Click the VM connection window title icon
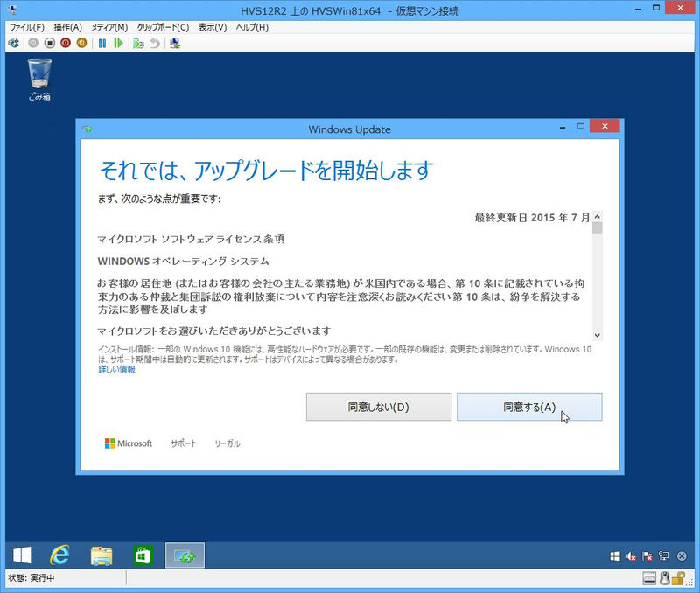The height and width of the screenshot is (593, 700). (12, 10)
